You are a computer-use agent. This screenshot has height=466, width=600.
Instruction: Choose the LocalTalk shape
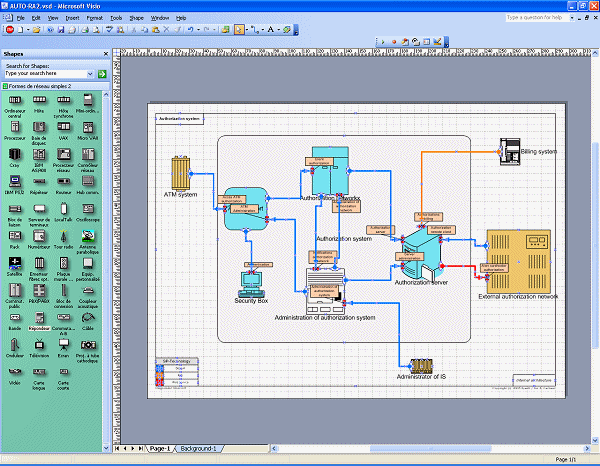click(x=64, y=212)
